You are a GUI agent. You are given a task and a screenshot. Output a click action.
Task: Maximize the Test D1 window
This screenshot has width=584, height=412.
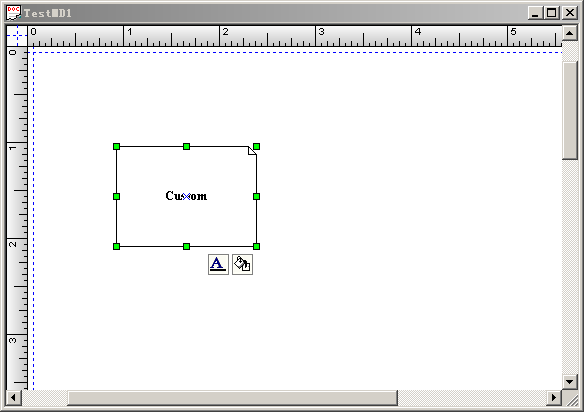(552, 13)
